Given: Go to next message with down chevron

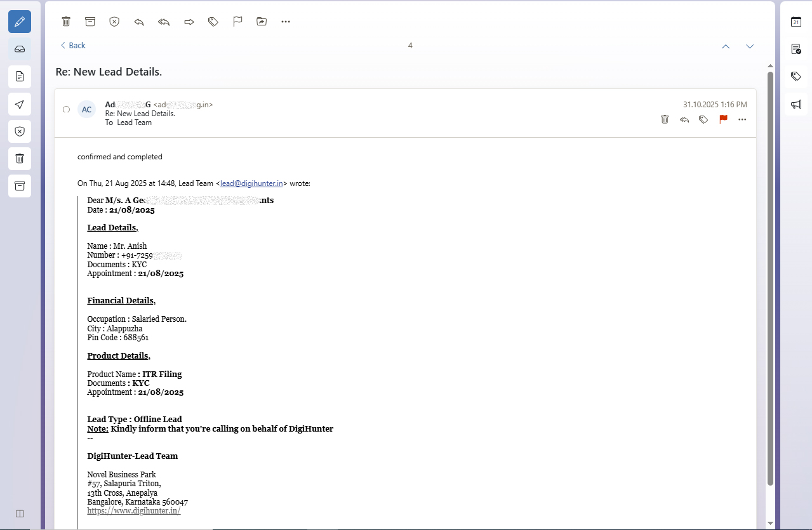Looking at the screenshot, I should pyautogui.click(x=750, y=46).
